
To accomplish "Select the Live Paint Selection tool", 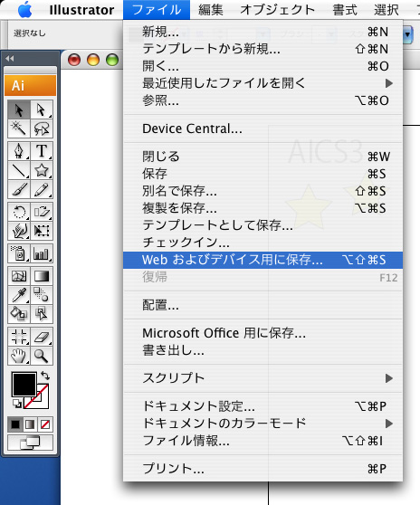I will (x=42, y=314).
